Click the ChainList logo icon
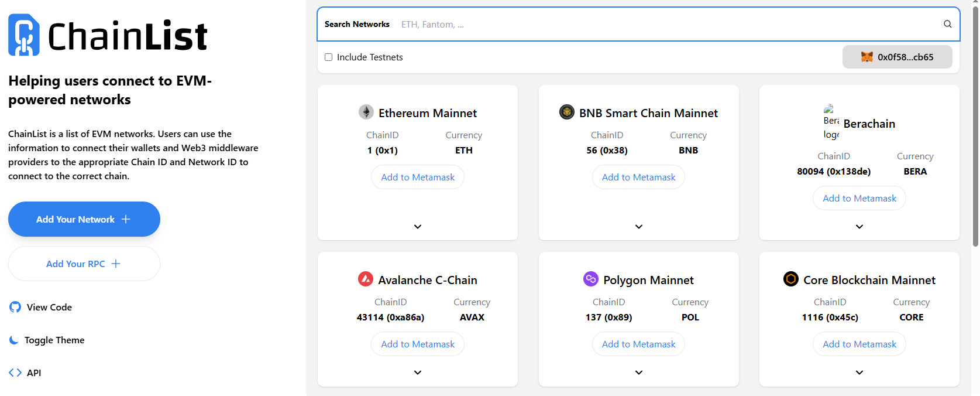Image resolution: width=980 pixels, height=396 pixels. click(24, 35)
